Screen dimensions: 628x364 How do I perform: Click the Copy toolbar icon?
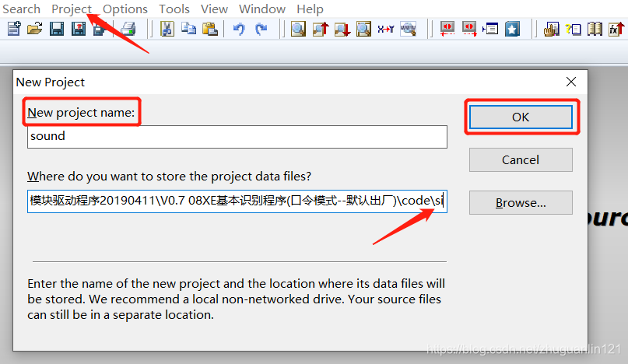188,29
